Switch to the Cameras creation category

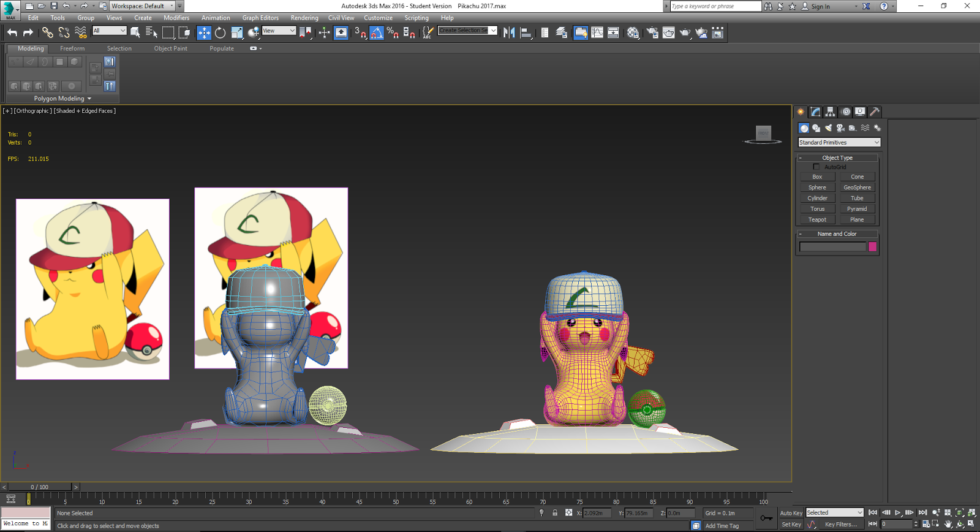pyautogui.click(x=840, y=128)
